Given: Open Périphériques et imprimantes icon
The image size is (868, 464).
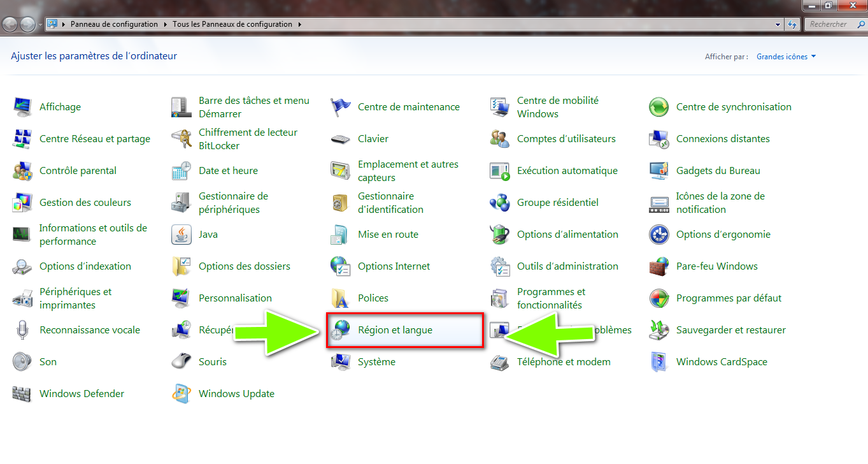Looking at the screenshot, I should coord(22,298).
